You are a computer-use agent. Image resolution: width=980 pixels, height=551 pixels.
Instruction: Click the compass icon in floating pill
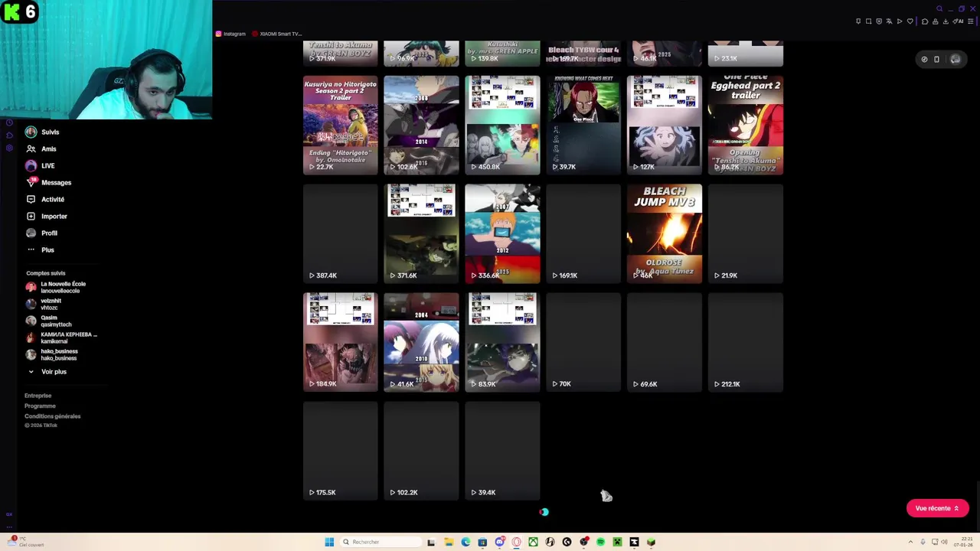pyautogui.click(x=925, y=59)
